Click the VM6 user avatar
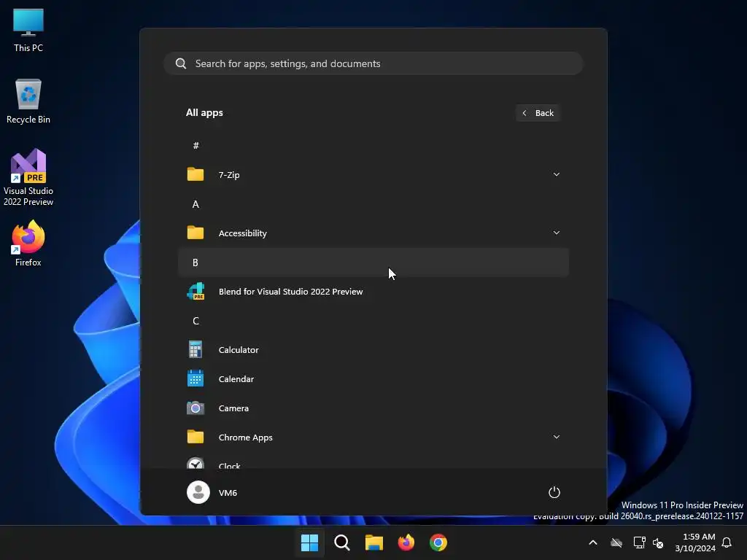This screenshot has width=747, height=560. coord(198,492)
